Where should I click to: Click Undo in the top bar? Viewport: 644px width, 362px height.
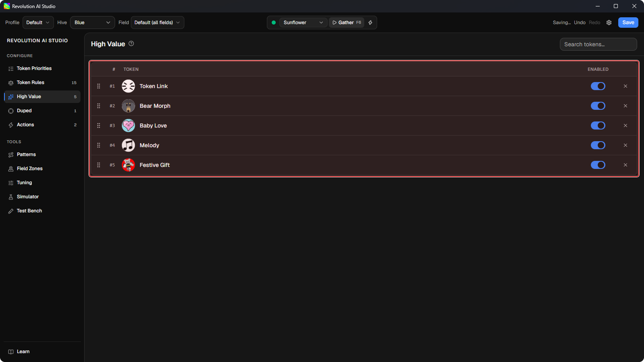coord(580,23)
